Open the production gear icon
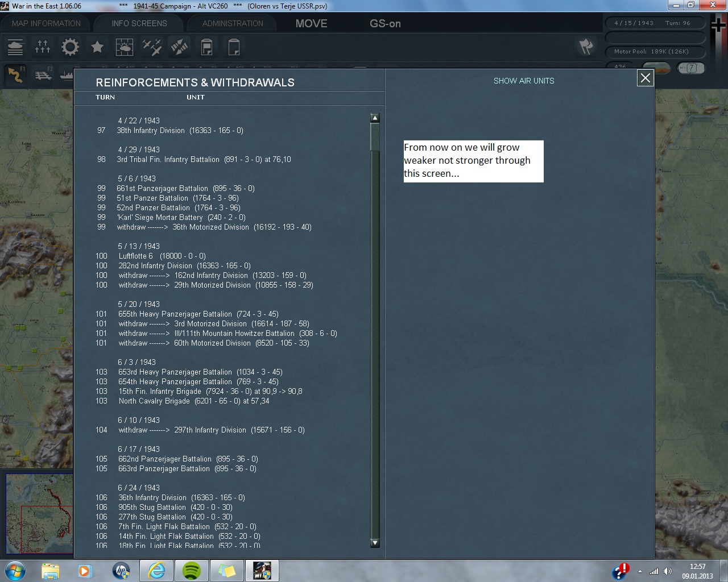728x582 pixels. tap(70, 47)
